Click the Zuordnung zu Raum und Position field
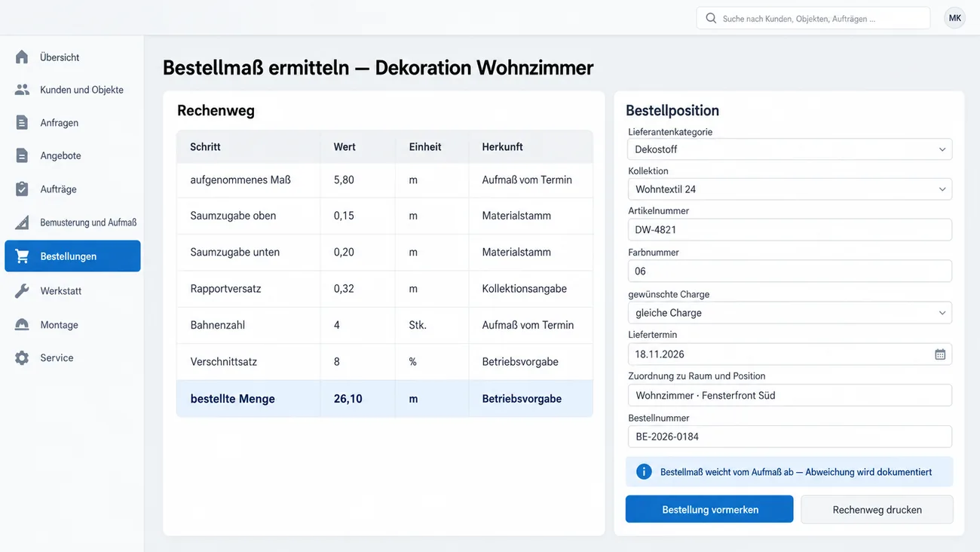 790,395
